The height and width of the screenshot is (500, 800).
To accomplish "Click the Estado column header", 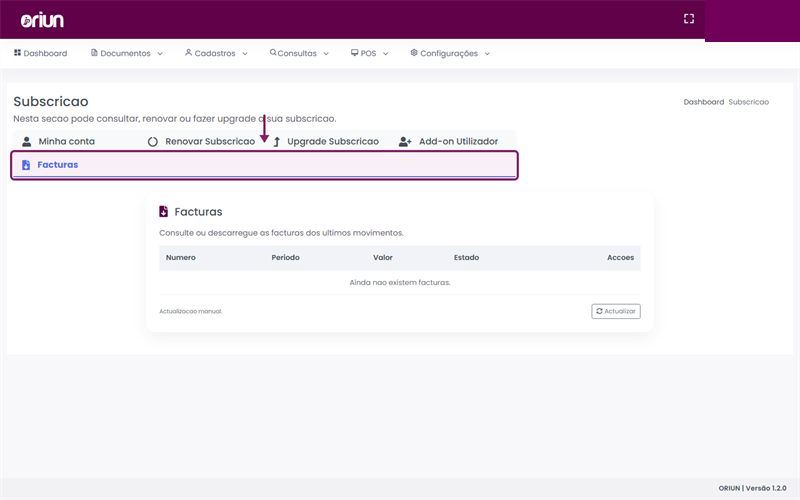I will (x=466, y=257).
